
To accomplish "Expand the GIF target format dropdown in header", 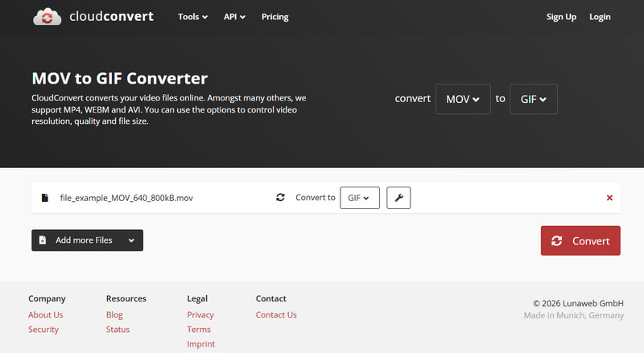I will coord(534,99).
